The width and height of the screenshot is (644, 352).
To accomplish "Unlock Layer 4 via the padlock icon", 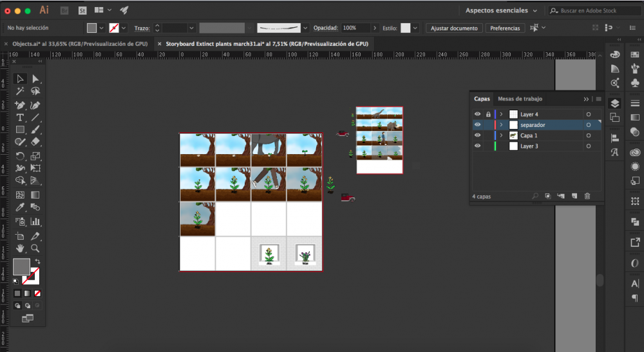I will [x=488, y=114].
